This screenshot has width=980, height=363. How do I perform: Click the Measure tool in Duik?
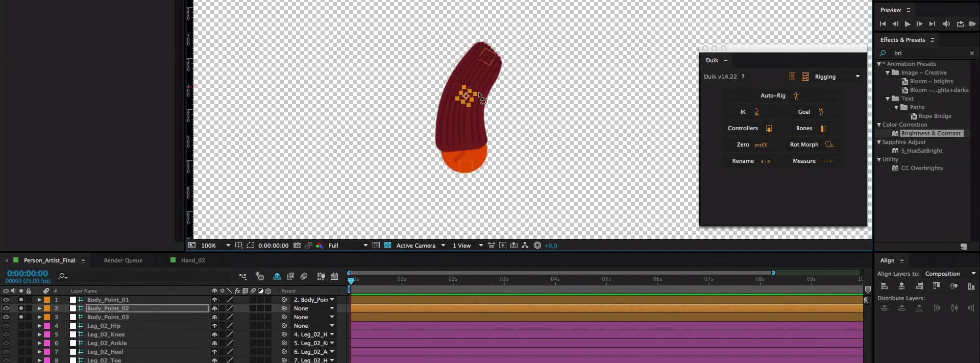tap(813, 161)
